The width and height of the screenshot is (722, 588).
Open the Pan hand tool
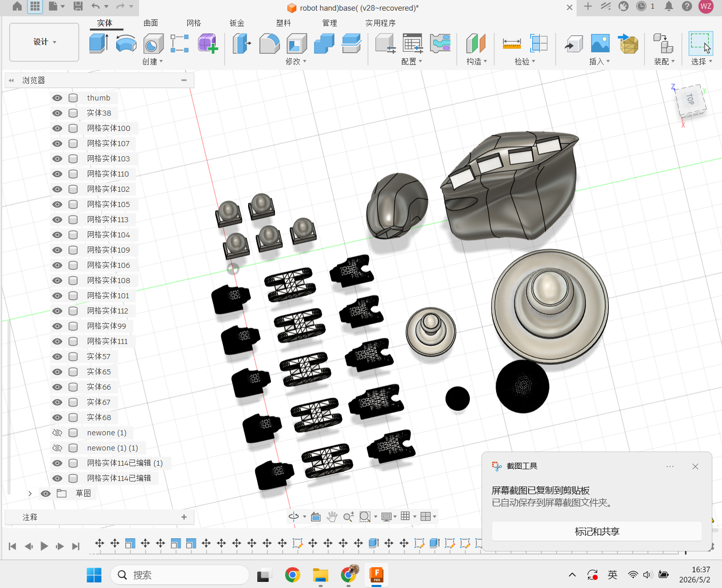pos(332,516)
